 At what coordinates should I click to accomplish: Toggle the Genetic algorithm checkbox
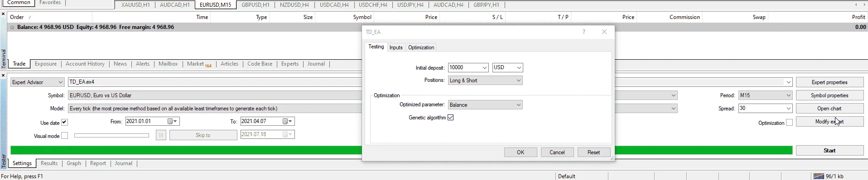[450, 118]
